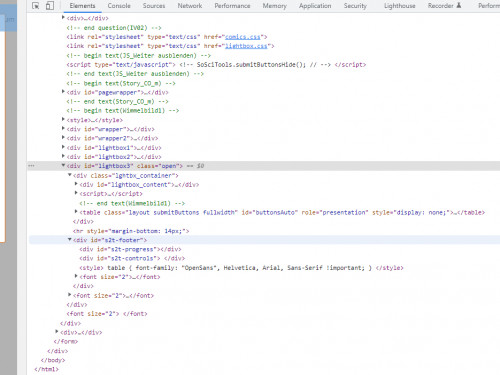Expand the div id wrapper node
The width and height of the screenshot is (500, 375).
(x=63, y=128)
